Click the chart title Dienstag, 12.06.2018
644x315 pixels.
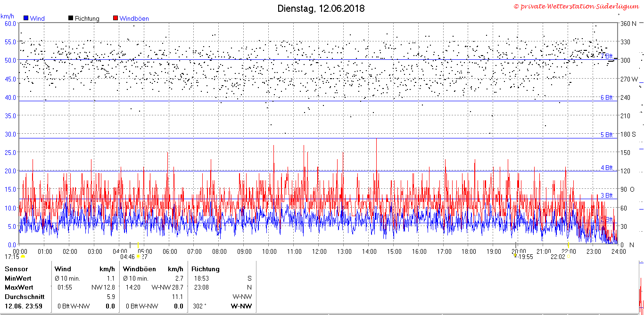click(321, 8)
